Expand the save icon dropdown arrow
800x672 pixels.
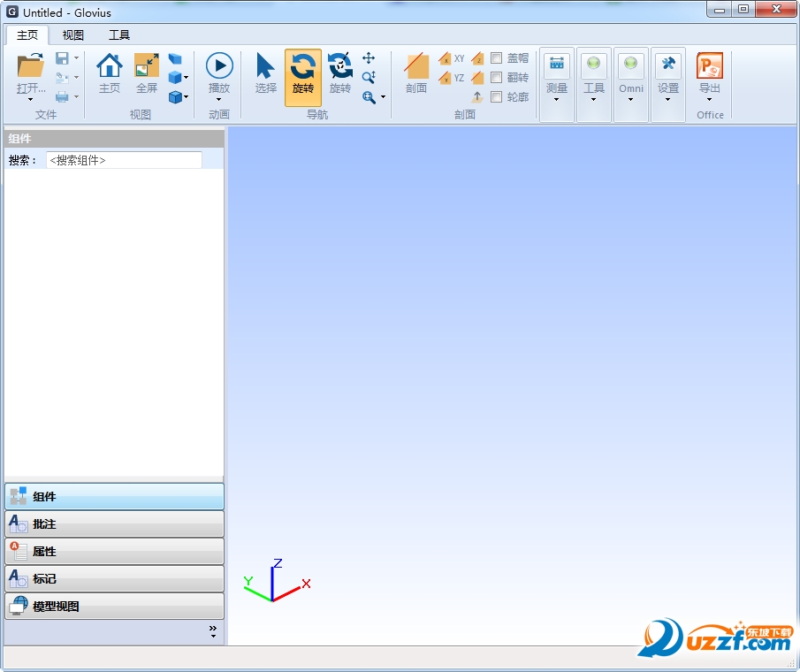77,58
